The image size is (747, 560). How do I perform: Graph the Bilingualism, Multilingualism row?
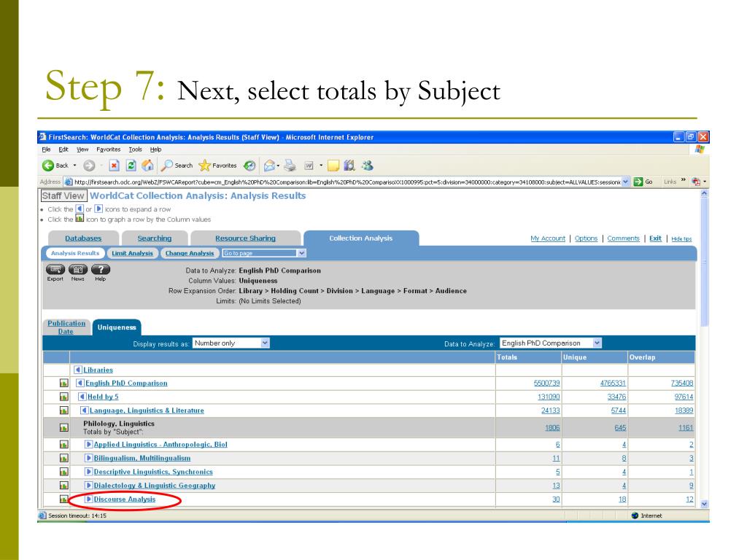(64, 458)
